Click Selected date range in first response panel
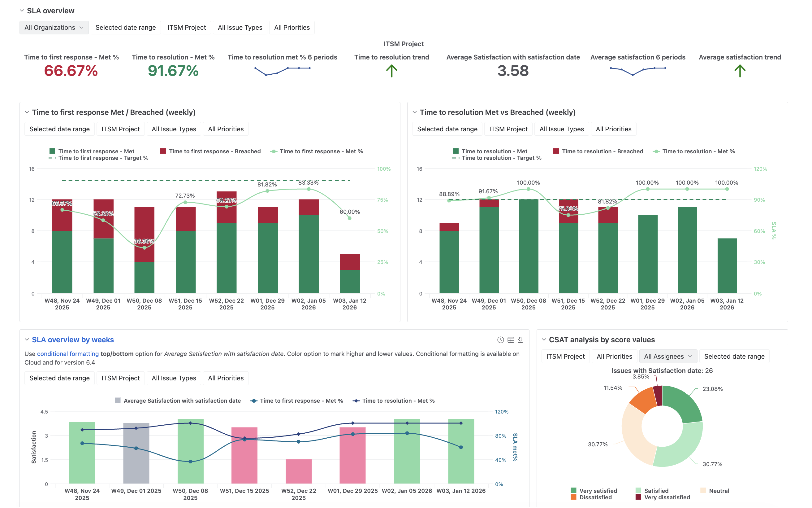The image size is (812, 508). point(59,129)
